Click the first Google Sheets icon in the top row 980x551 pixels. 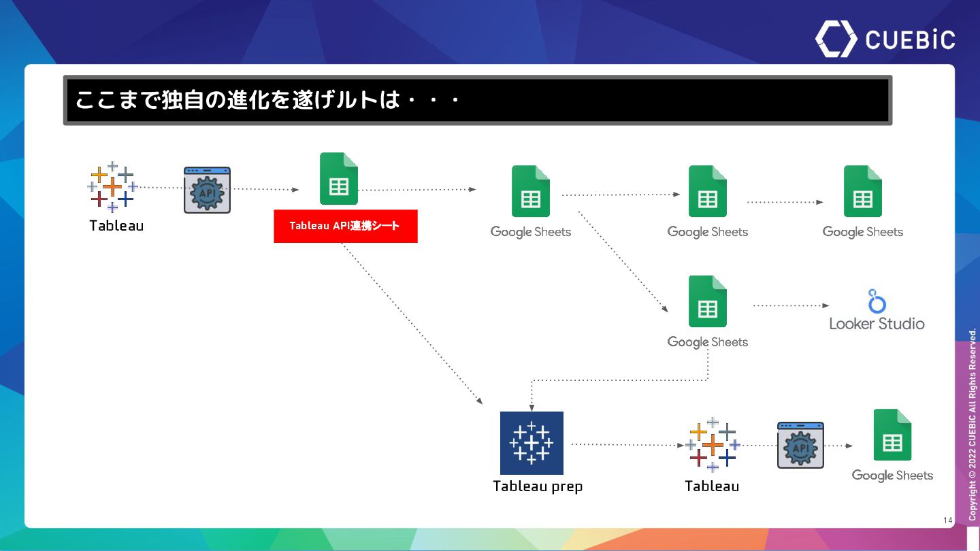[531, 191]
